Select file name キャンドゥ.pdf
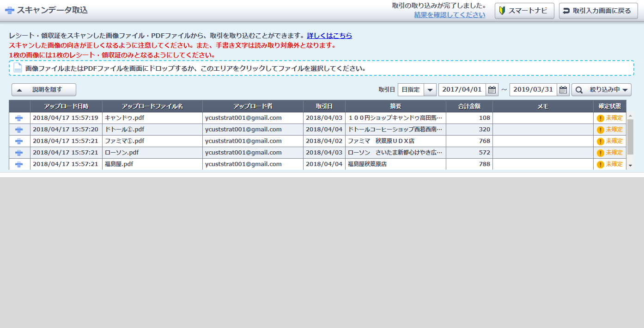Screen dimensions: 644x328 124,118
